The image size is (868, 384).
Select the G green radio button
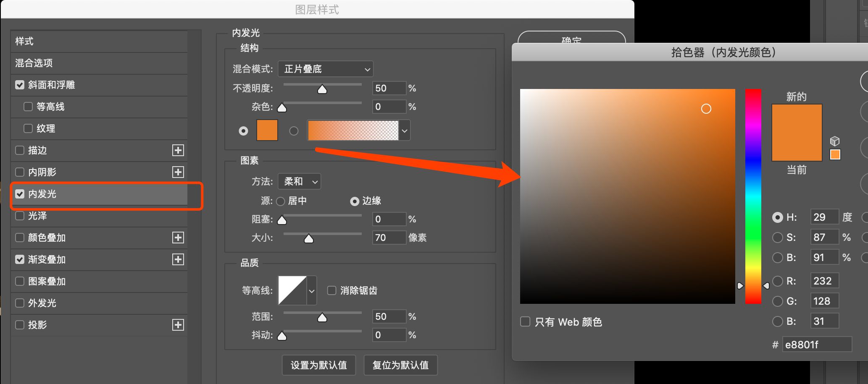[778, 301]
